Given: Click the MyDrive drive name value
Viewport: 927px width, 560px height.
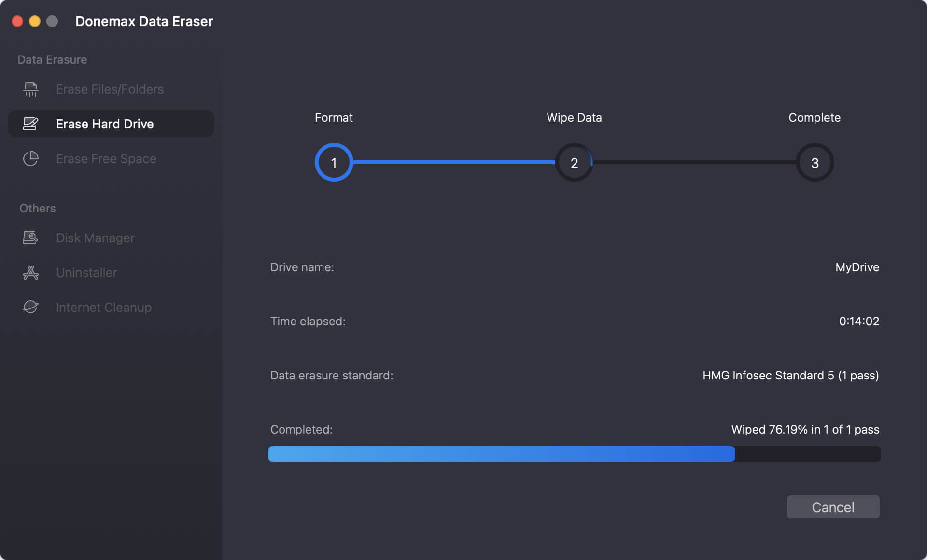Looking at the screenshot, I should tap(857, 267).
